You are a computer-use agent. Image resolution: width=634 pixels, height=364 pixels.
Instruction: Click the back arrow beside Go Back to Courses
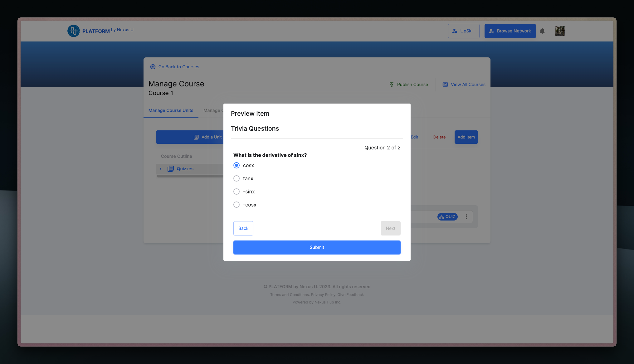[153, 67]
